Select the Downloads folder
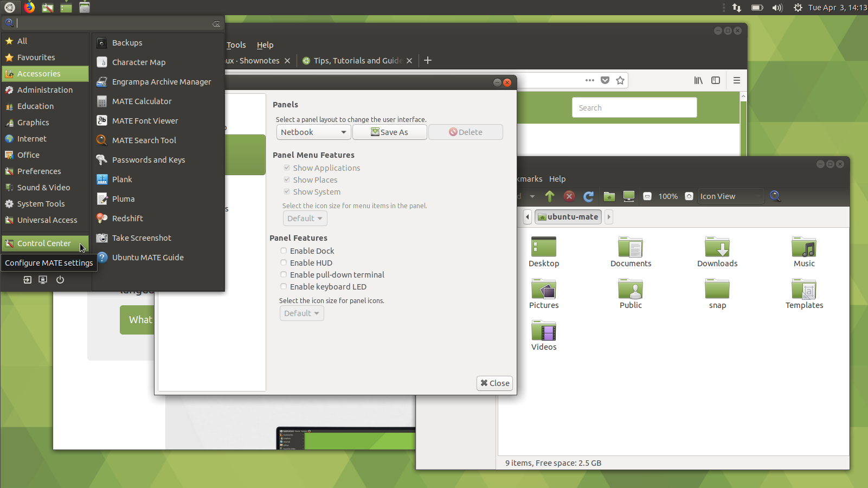Image resolution: width=868 pixels, height=488 pixels. coord(717,252)
